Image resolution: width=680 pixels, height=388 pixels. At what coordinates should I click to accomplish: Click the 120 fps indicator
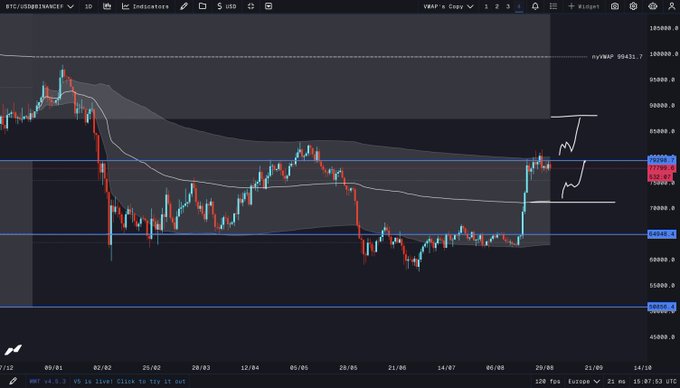pyautogui.click(x=547, y=381)
